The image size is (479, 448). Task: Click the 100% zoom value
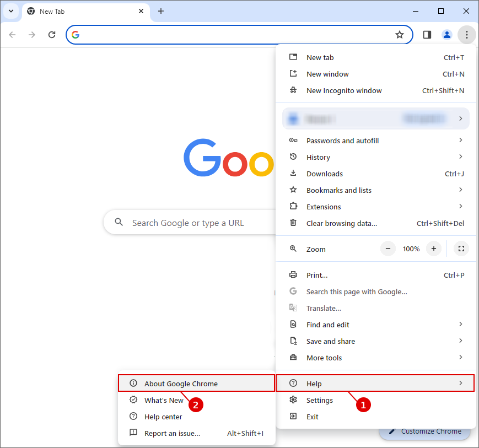coord(411,249)
